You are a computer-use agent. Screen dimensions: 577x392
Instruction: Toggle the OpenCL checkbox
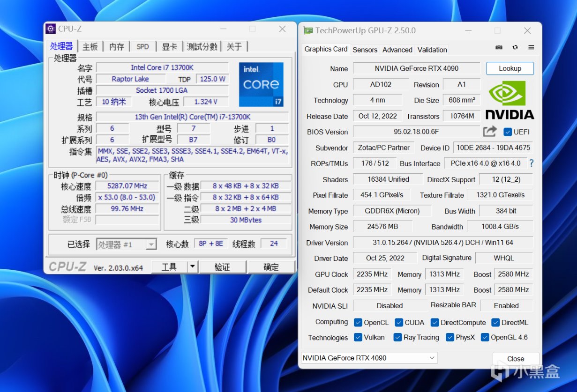(x=358, y=322)
